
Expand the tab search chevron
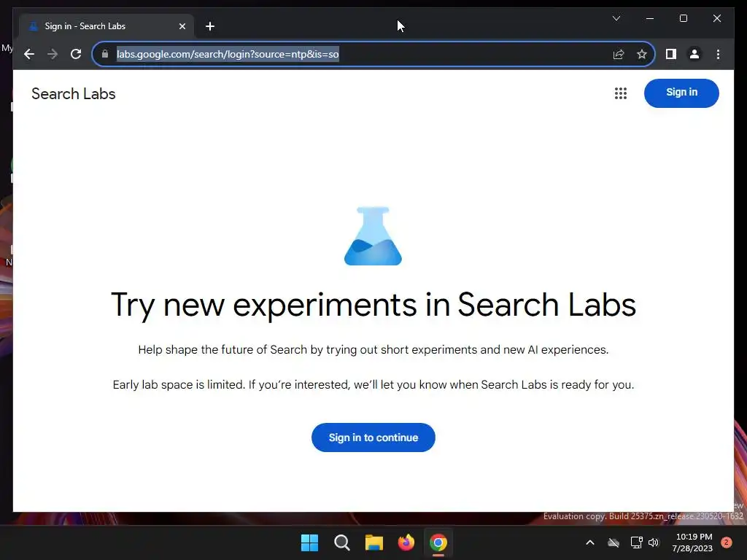[616, 18]
